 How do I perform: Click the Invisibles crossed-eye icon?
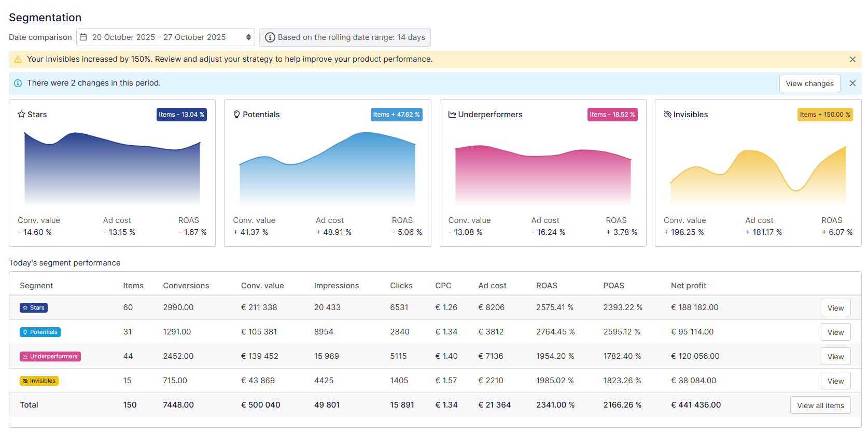pyautogui.click(x=667, y=114)
